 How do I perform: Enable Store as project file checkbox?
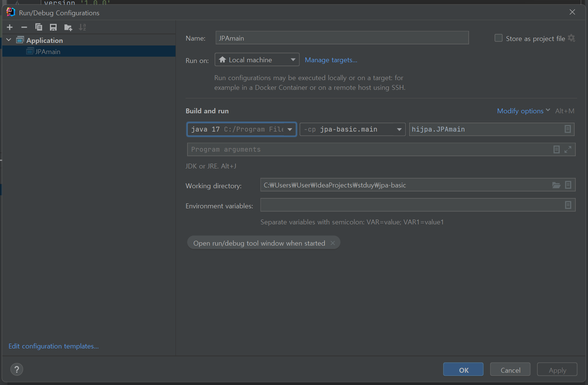tap(498, 38)
